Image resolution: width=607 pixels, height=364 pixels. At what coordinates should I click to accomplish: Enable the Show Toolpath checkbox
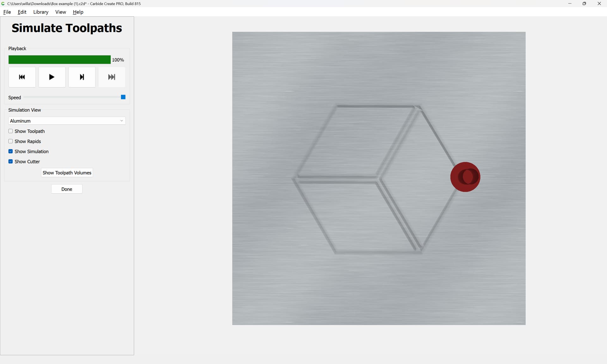(11, 131)
